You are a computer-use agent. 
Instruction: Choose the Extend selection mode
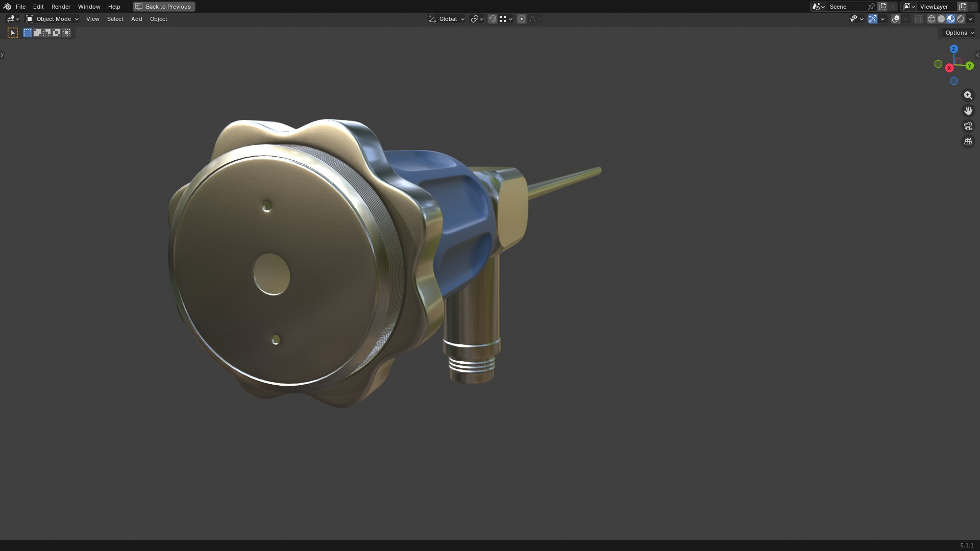[x=37, y=33]
